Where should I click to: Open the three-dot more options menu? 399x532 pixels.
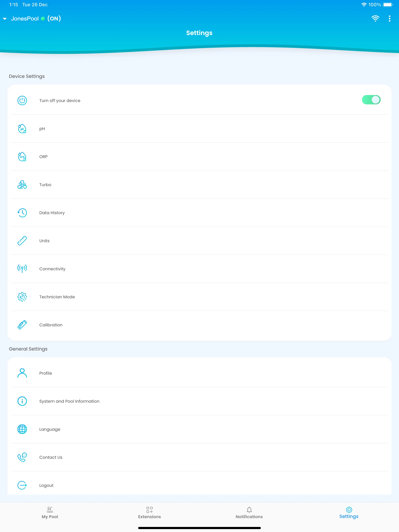tap(389, 18)
